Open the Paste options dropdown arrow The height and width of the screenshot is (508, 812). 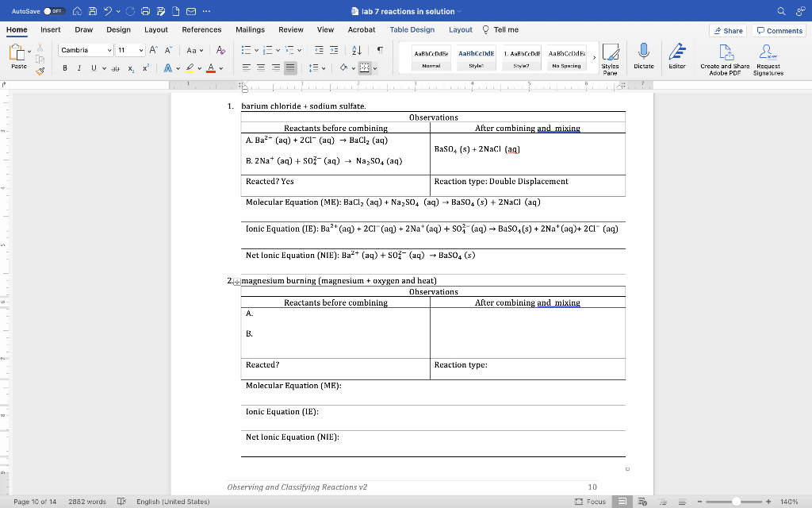(x=29, y=52)
